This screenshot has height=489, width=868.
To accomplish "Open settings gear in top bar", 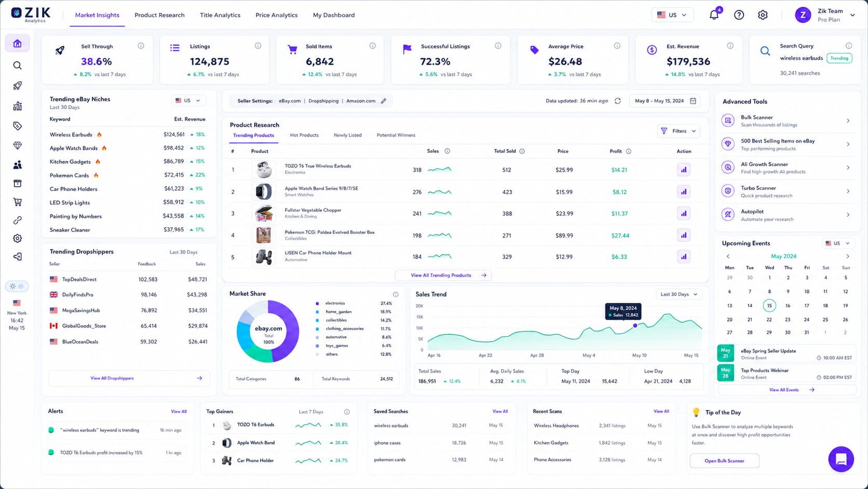I will (763, 15).
